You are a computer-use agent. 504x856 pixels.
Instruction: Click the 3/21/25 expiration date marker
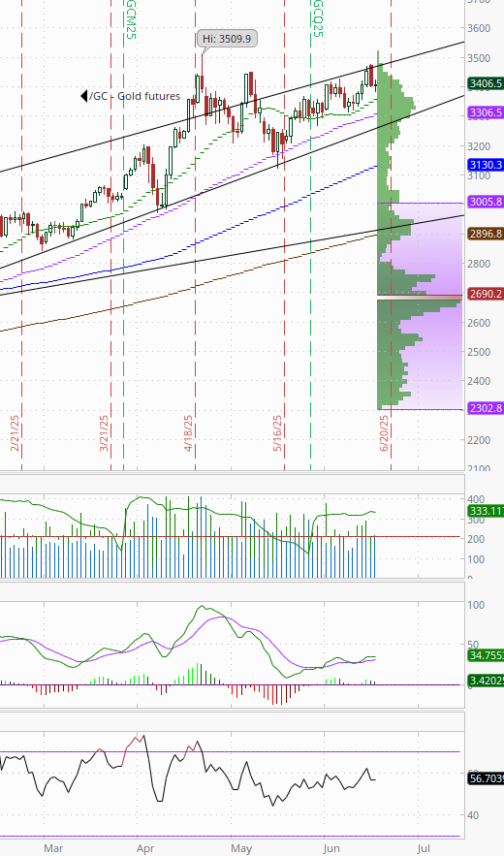click(103, 433)
